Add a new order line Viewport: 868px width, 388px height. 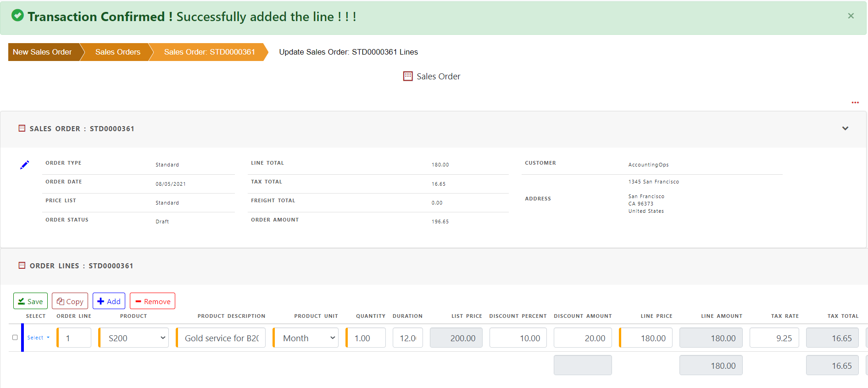click(109, 301)
